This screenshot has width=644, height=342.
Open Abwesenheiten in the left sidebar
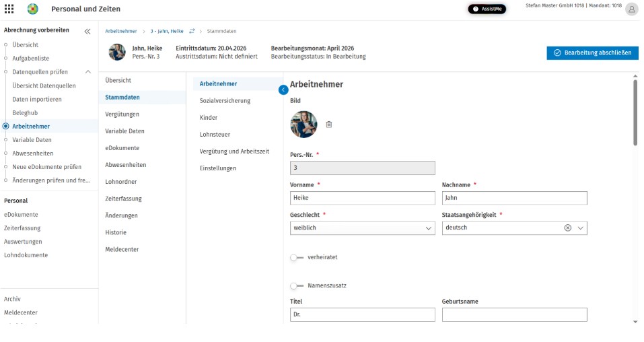(33, 153)
